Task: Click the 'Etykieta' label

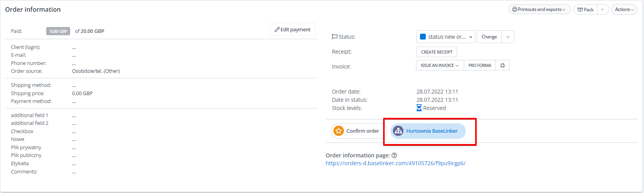Action: pyautogui.click(x=20, y=164)
